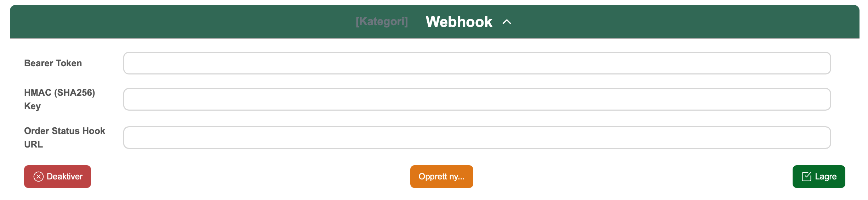
Task: Select the up-arrow icon beside Webhook
Action: pos(507,22)
